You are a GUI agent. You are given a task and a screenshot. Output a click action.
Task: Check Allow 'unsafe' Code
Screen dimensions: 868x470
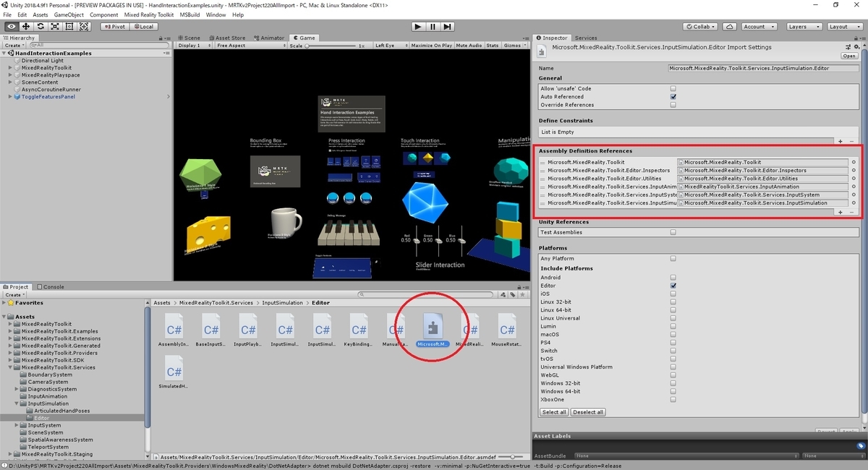click(x=673, y=89)
